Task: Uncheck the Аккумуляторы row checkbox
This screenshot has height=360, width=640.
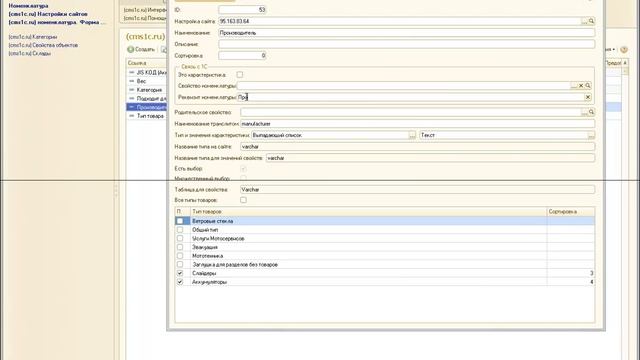Action: pyautogui.click(x=180, y=282)
